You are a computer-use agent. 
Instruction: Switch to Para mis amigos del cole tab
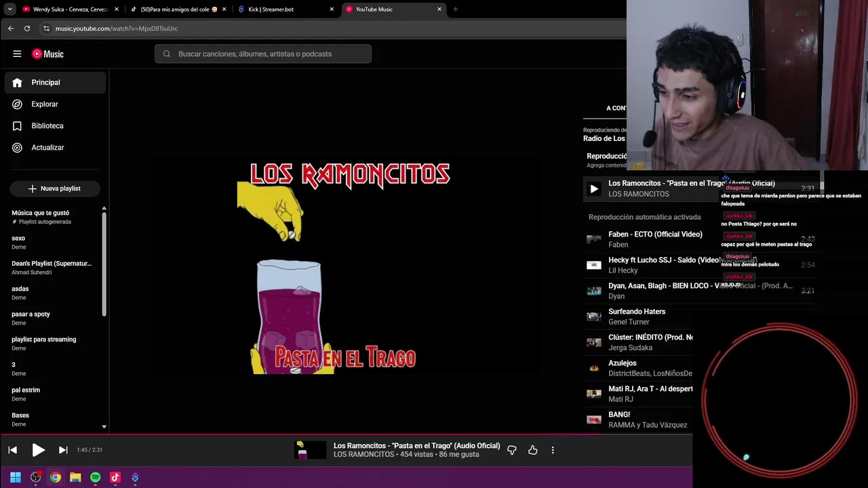pyautogui.click(x=179, y=9)
